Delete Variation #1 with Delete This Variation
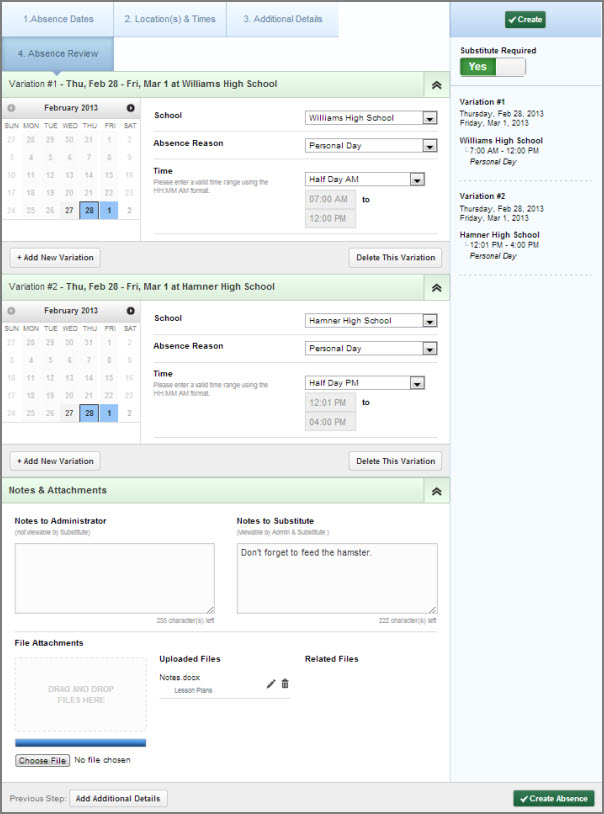Screen dimensions: 604x814 pos(396,258)
